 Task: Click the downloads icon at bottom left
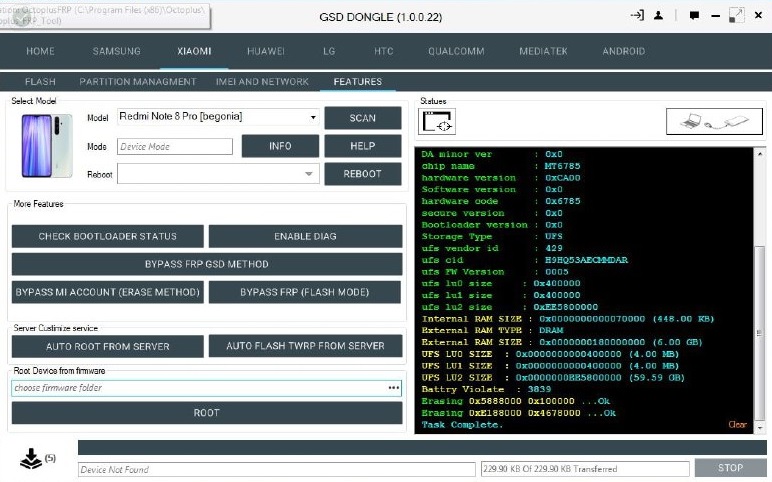point(31,458)
